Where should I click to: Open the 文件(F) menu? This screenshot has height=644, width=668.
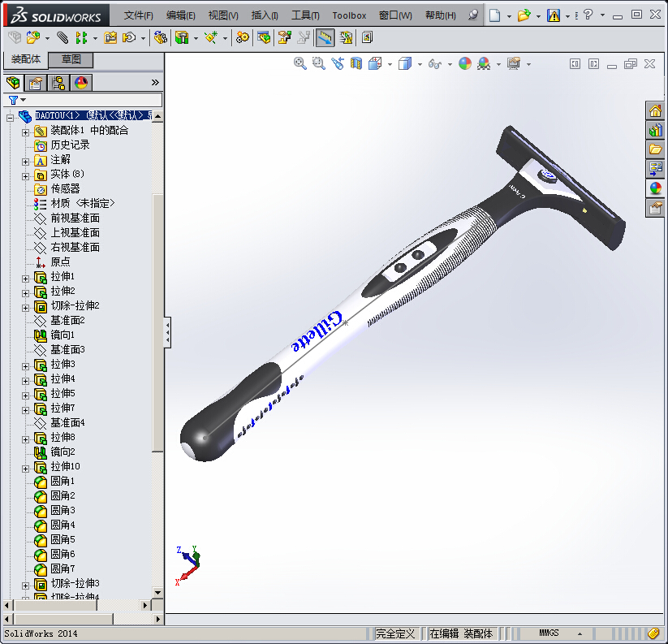139,15
